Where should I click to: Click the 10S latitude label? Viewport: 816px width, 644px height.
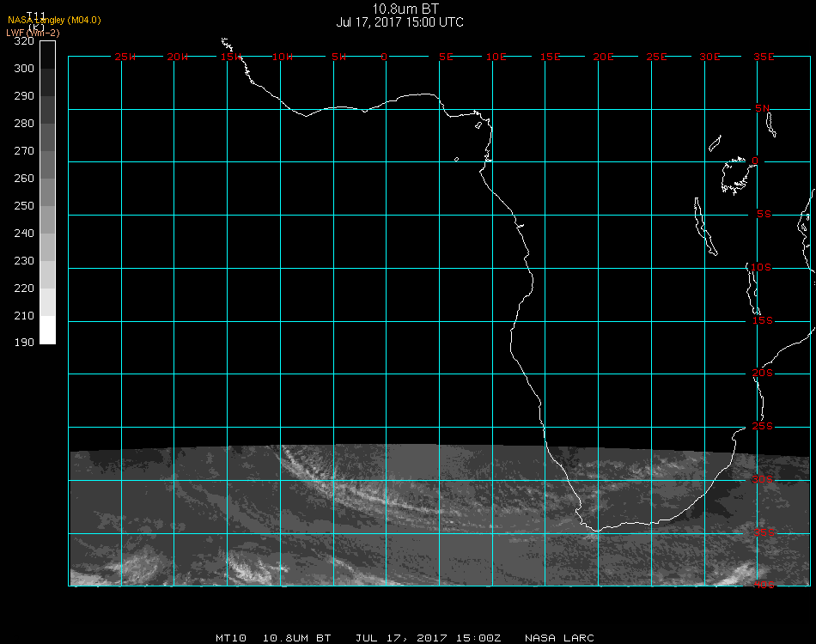[761, 267]
